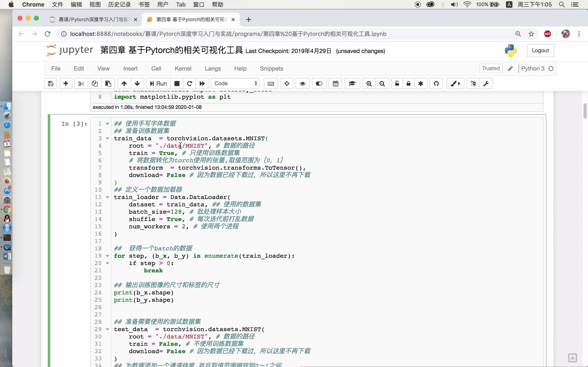Collapse code fold at line 3
This screenshot has width=588, height=367.
coord(107,139)
